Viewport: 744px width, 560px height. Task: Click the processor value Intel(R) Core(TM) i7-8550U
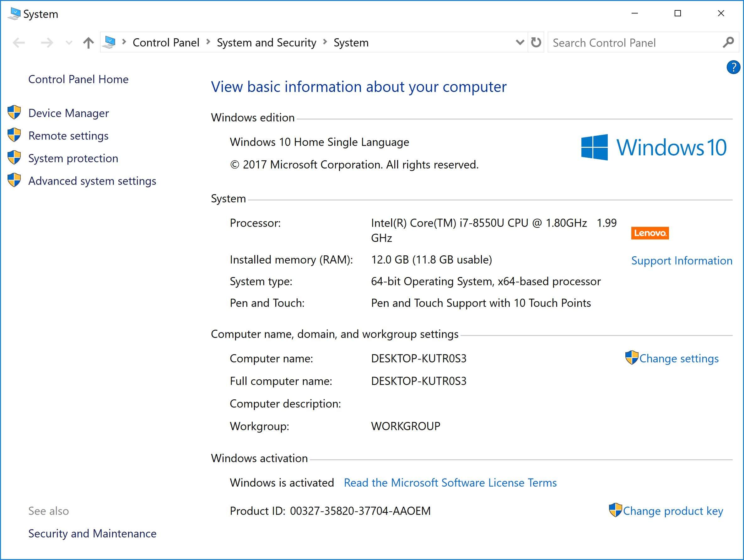tap(494, 231)
